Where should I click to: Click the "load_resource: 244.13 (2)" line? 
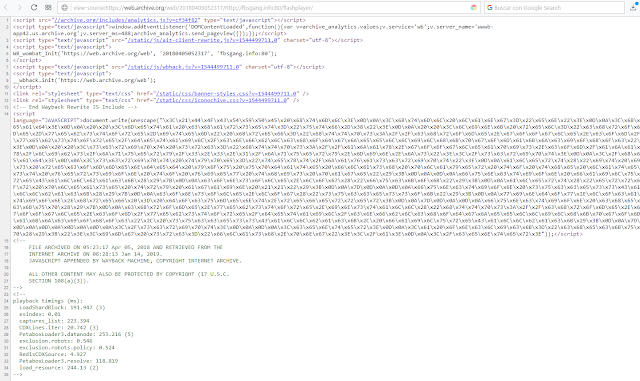(59, 368)
